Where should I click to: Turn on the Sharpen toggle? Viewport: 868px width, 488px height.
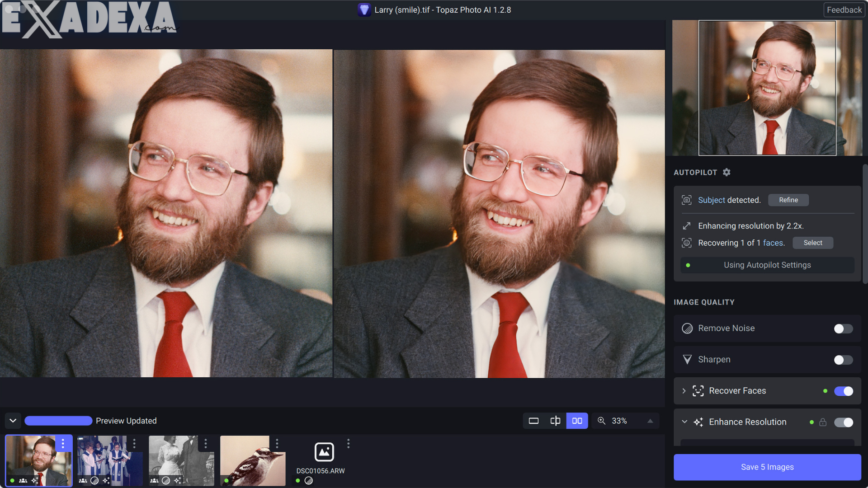(843, 360)
